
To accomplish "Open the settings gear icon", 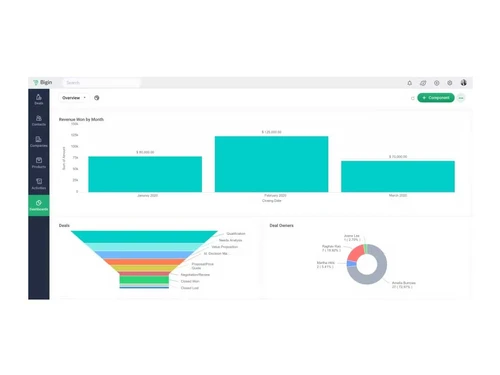I will [450, 83].
